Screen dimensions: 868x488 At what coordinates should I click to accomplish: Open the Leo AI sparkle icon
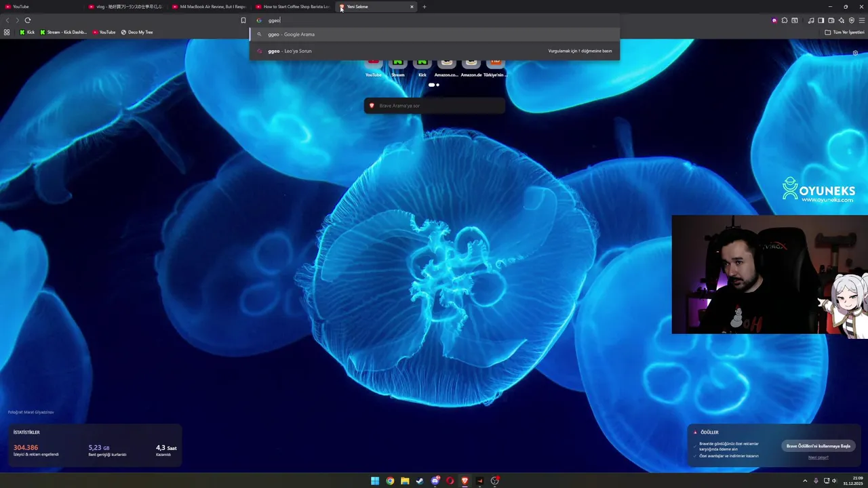coord(841,20)
